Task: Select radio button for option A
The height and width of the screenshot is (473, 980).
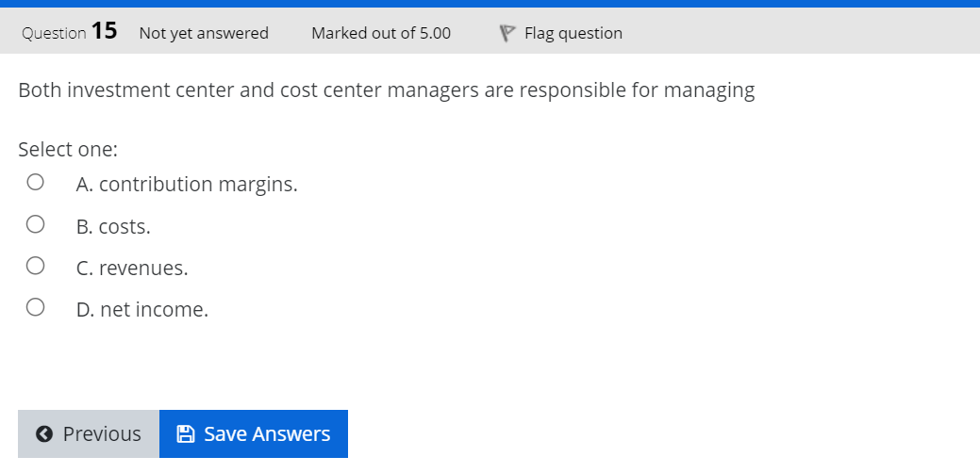Action: click(35, 182)
